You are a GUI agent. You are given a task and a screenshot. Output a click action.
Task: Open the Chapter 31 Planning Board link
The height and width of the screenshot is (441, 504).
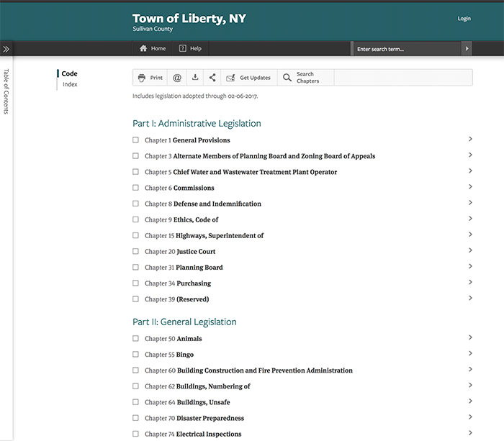199,268
